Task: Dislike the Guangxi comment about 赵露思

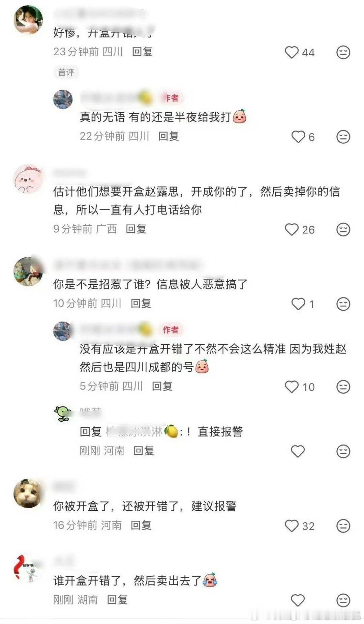Action: 343,229
